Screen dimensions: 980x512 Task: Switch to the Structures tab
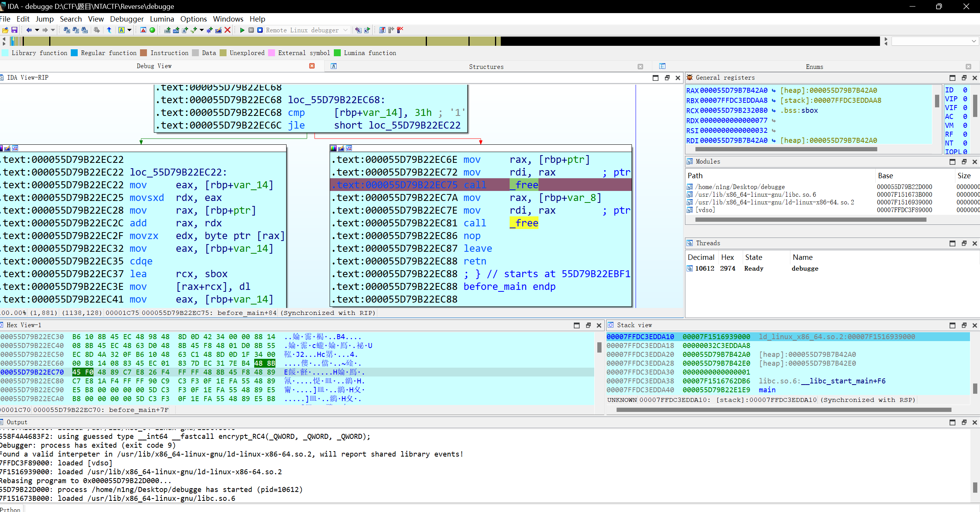click(x=486, y=67)
